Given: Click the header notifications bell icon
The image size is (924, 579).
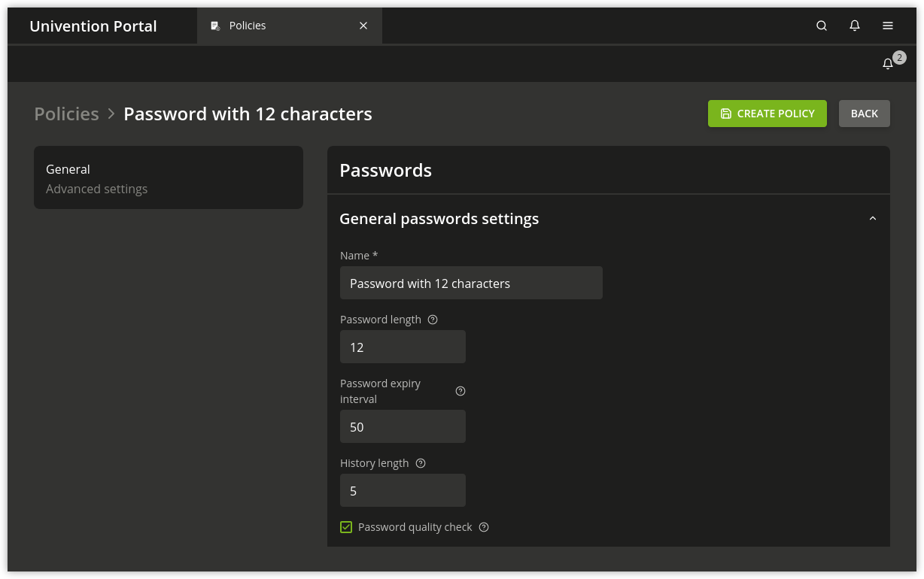Looking at the screenshot, I should [x=855, y=26].
